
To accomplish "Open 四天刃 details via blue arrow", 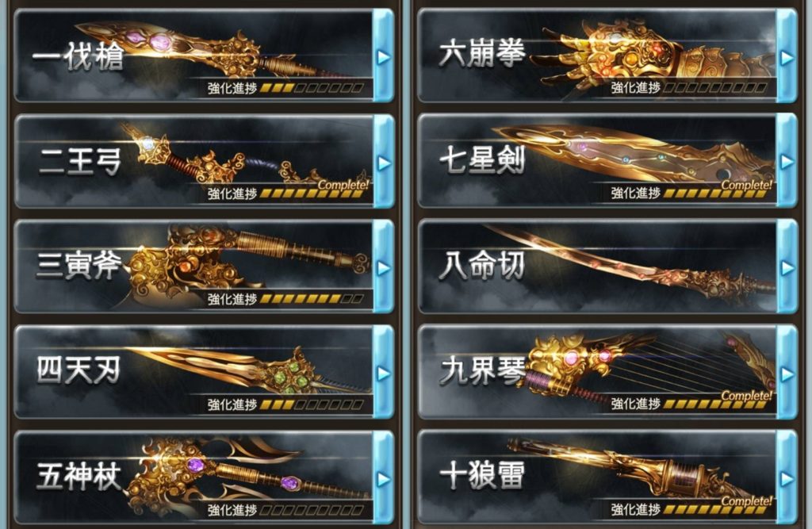I will click(x=384, y=373).
